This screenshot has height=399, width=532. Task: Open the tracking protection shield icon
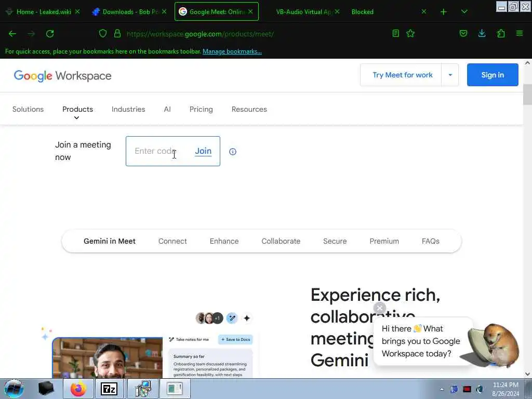click(x=103, y=33)
